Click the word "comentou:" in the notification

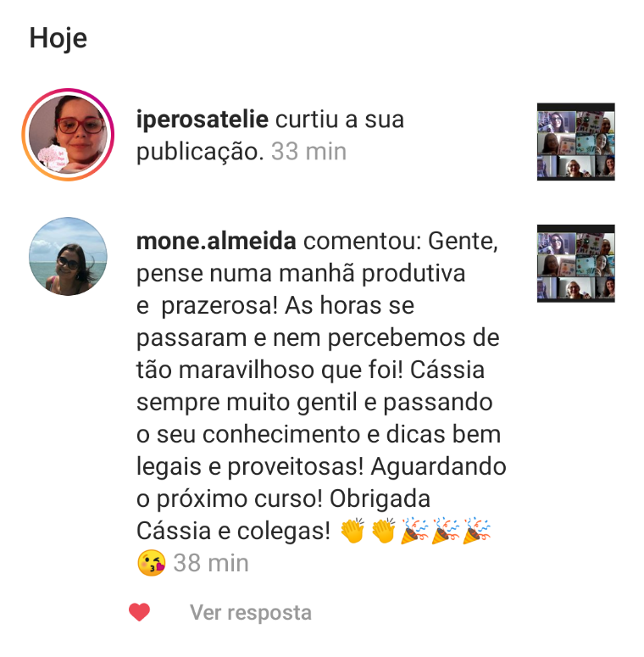362,242
